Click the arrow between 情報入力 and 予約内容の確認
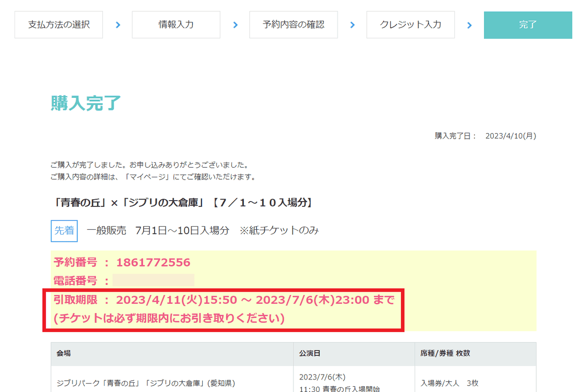 (235, 25)
